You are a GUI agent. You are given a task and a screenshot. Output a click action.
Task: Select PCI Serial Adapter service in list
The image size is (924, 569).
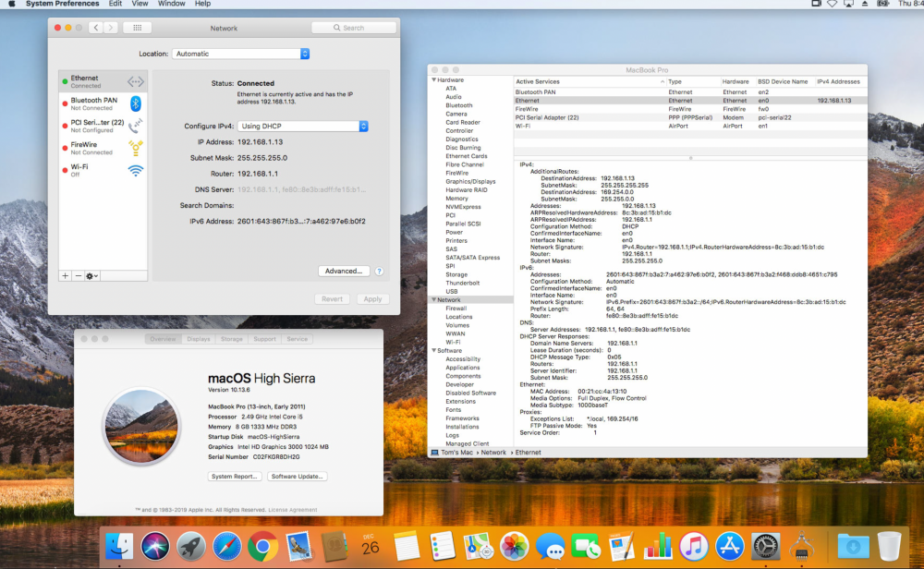click(103, 126)
